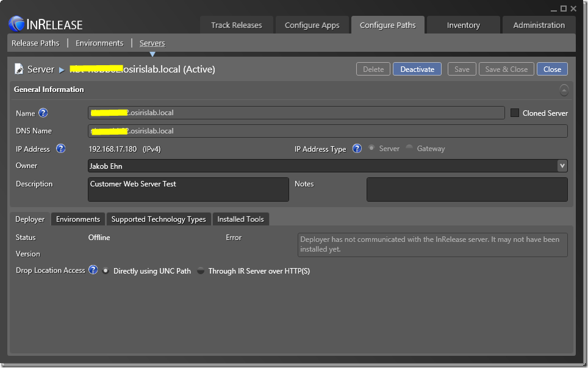This screenshot has width=588, height=368.
Task: Choose Directly using UNC Path option
Action: pyautogui.click(x=106, y=271)
